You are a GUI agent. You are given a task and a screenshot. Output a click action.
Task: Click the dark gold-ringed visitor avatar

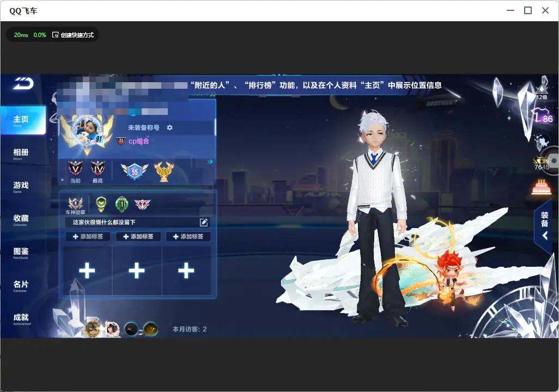(150, 329)
